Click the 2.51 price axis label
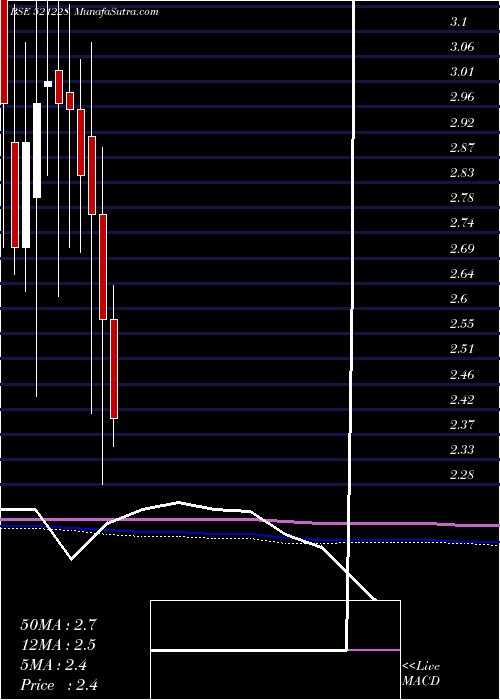 (462, 349)
